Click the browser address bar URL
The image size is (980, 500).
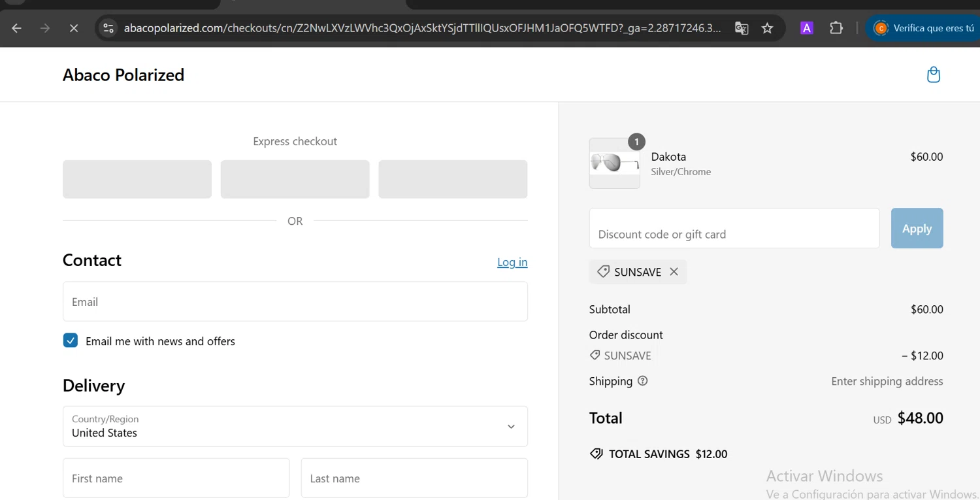click(x=423, y=28)
